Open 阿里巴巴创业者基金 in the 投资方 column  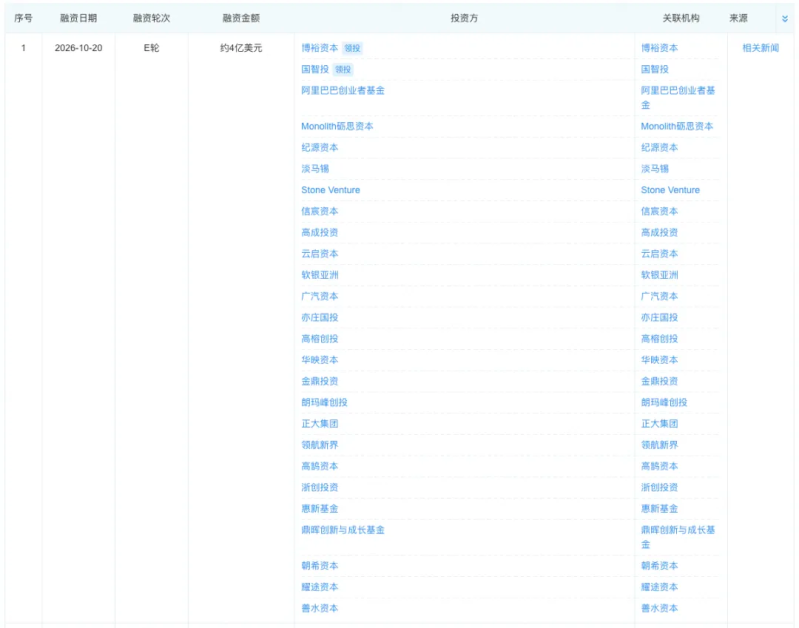point(342,90)
